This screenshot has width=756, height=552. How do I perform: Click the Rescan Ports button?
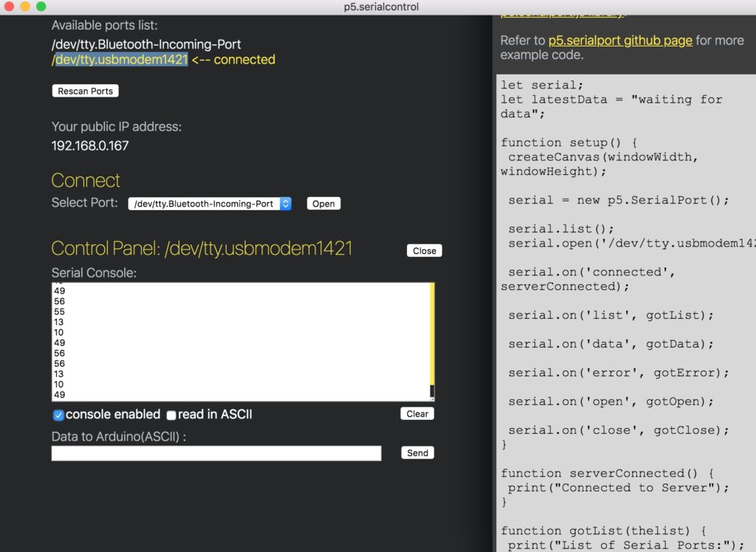click(86, 91)
